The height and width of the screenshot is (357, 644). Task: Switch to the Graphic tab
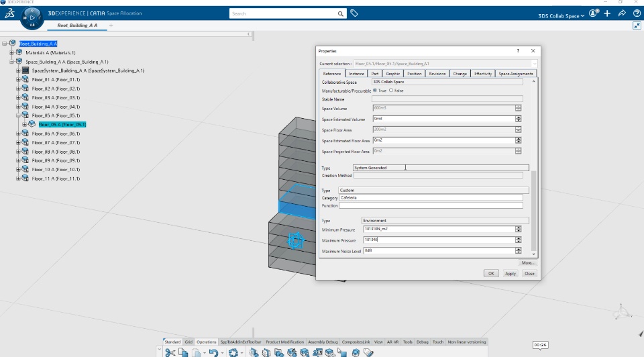coord(392,74)
